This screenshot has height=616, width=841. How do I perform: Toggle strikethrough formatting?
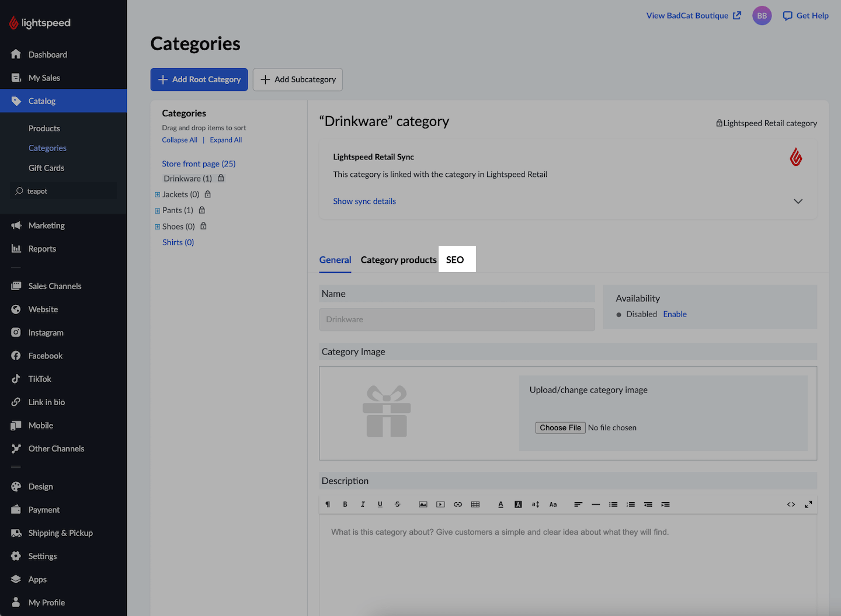coord(398,504)
